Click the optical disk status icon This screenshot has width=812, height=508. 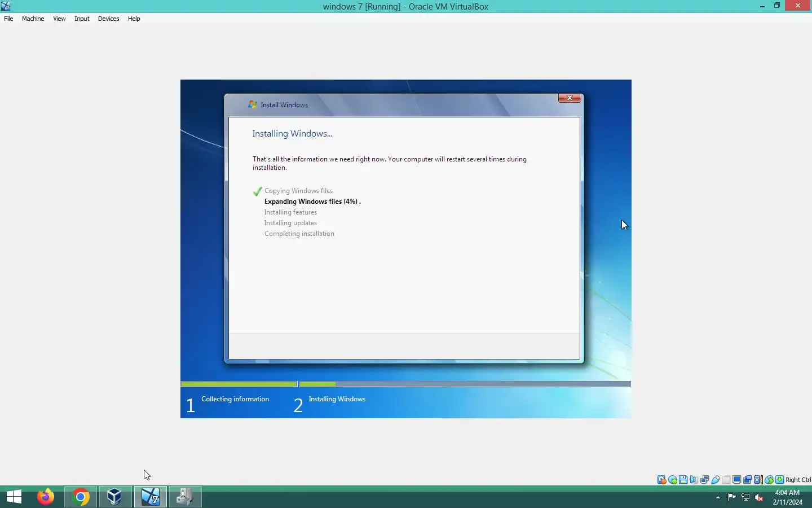[673, 480]
